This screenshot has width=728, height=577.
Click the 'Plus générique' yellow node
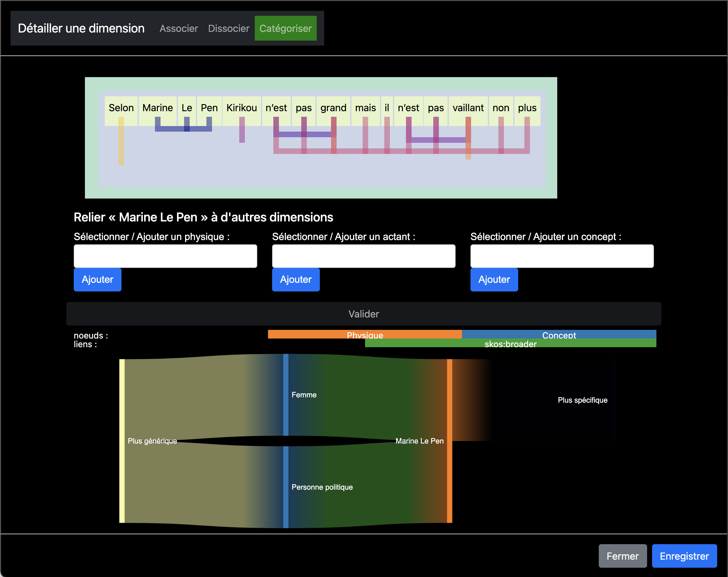[122, 441]
